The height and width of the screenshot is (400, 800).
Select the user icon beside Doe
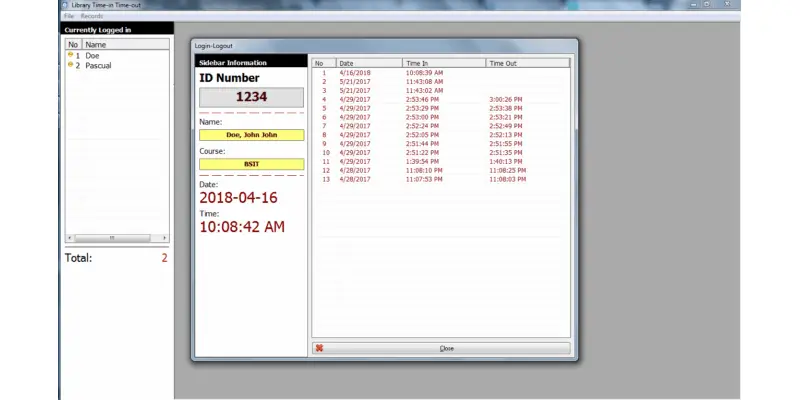pos(70,55)
